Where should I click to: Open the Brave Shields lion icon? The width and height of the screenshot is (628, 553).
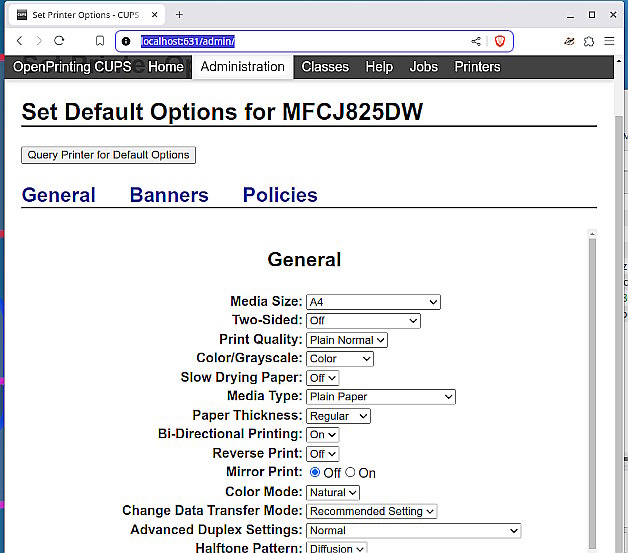(x=499, y=41)
